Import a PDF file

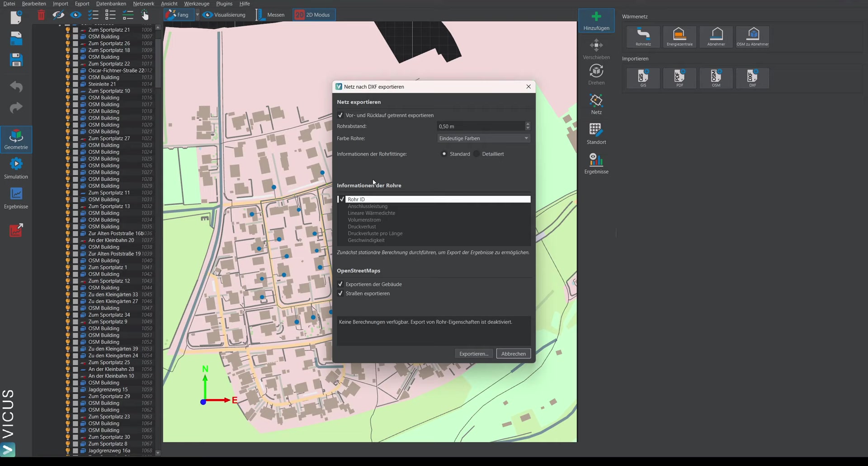[679, 78]
